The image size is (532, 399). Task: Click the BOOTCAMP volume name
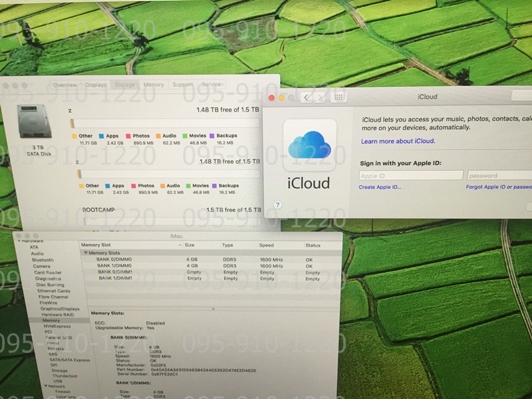pos(98,209)
